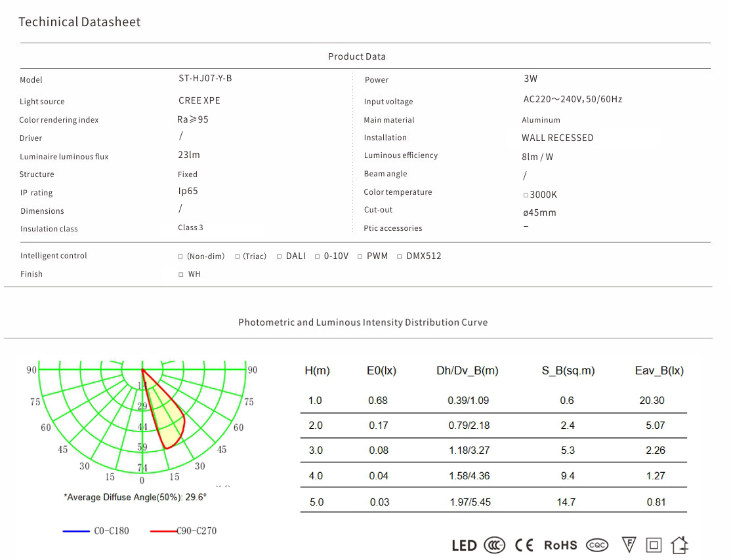Click the blue C0-C180 legend line
731x560 pixels.
click(75, 531)
